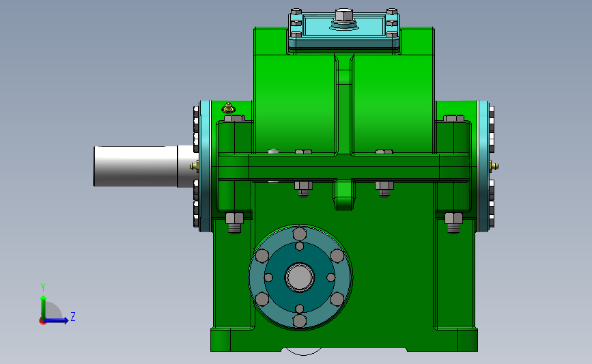
Task: Pick the cyan end cover opposite the input shaft
Action: click(483, 166)
